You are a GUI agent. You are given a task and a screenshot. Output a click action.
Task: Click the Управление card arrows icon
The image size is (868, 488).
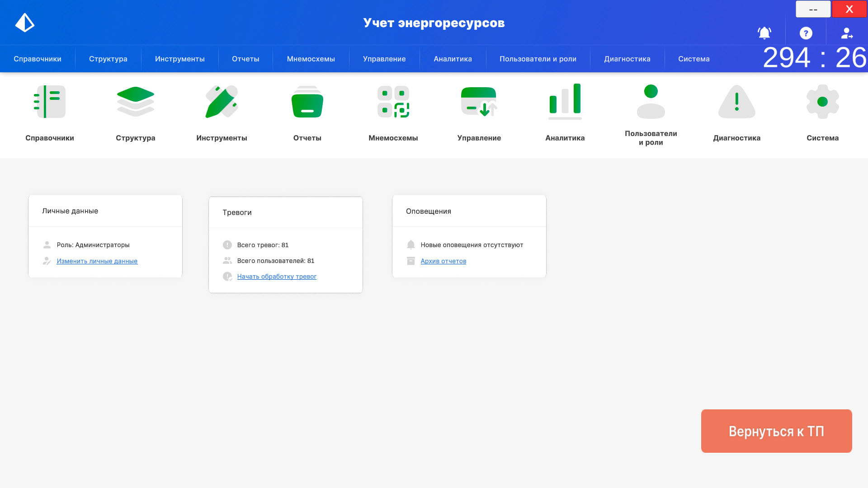(479, 102)
